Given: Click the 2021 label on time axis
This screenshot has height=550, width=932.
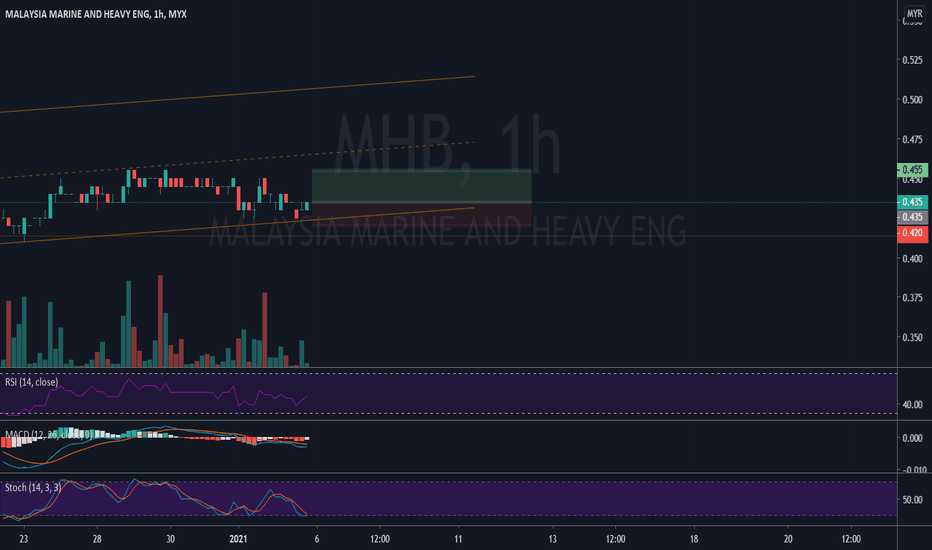Looking at the screenshot, I should click(x=238, y=539).
